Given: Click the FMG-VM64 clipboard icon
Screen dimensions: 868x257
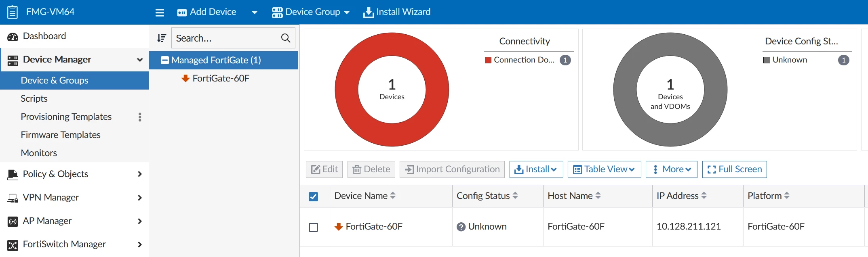Looking at the screenshot, I should point(13,12).
